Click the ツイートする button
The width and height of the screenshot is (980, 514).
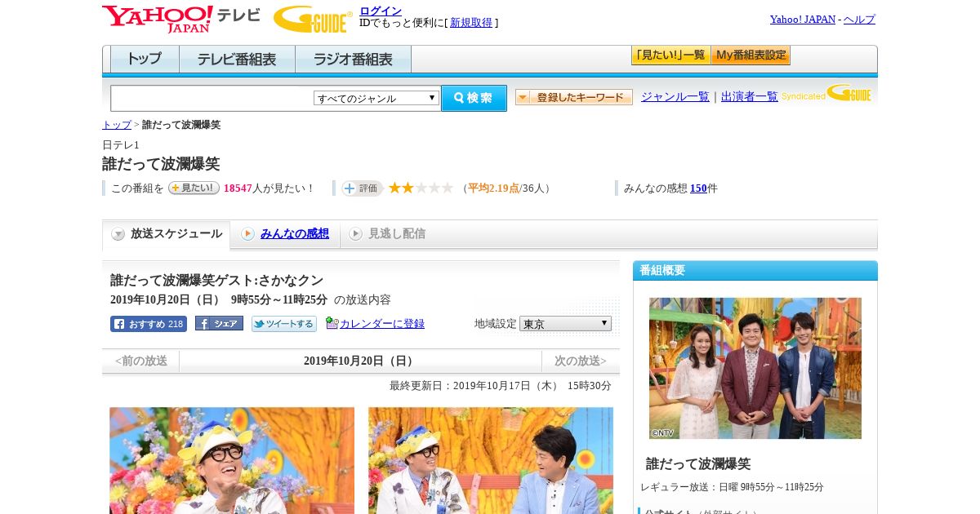[284, 324]
